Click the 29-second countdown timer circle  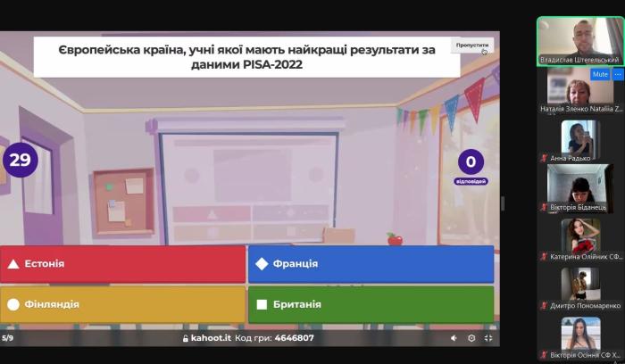(x=20, y=161)
